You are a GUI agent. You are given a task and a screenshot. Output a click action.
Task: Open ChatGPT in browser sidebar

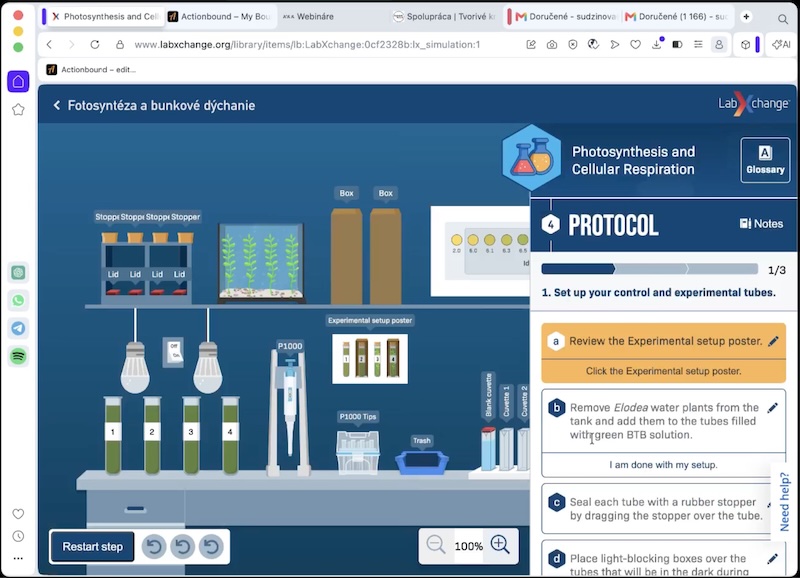click(18, 272)
